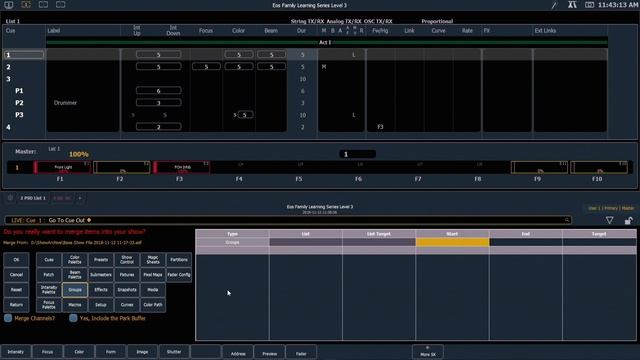Select the F3 fader tile
Viewport: 640px width, 360px height.
pyautogui.click(x=182, y=167)
